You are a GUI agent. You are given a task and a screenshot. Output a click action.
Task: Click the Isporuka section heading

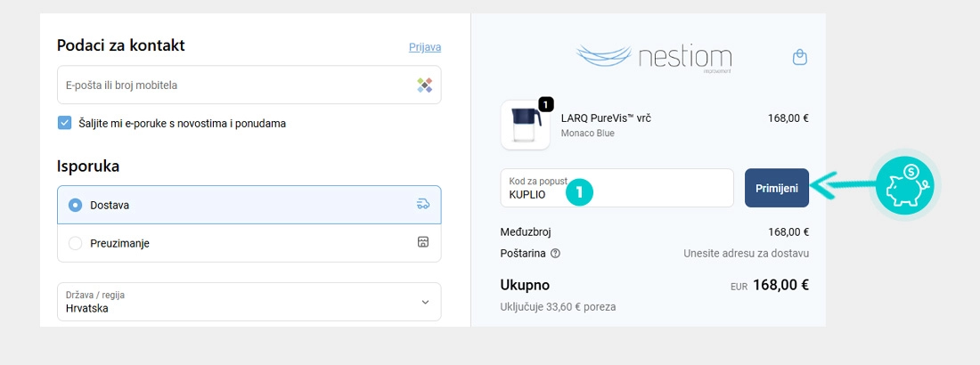click(x=88, y=166)
